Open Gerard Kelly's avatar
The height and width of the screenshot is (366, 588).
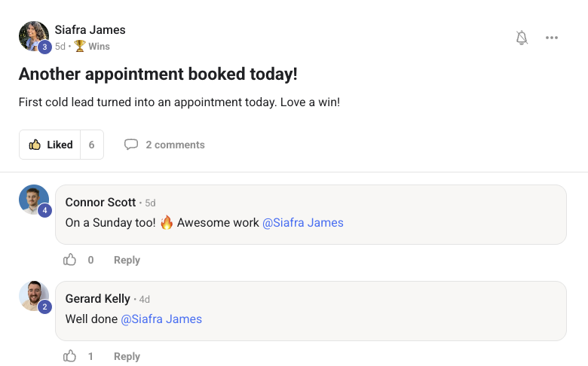[34, 296]
